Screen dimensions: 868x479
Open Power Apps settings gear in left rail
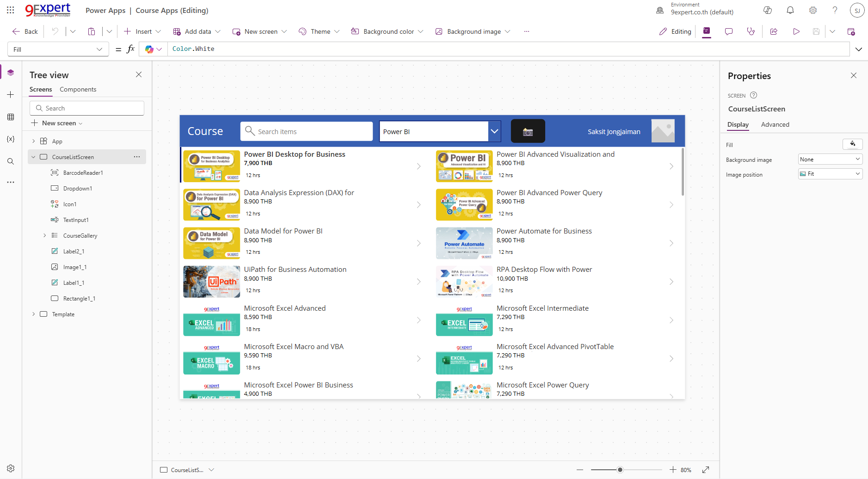(x=10, y=468)
